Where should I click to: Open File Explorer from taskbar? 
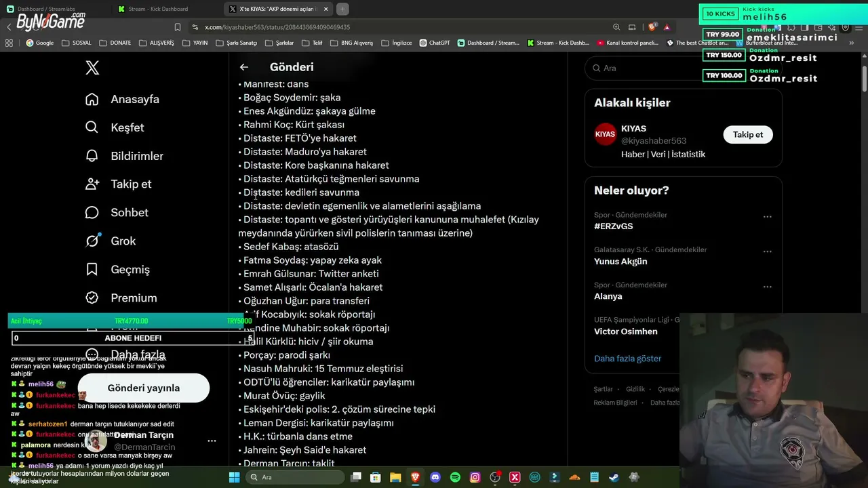tap(395, 477)
